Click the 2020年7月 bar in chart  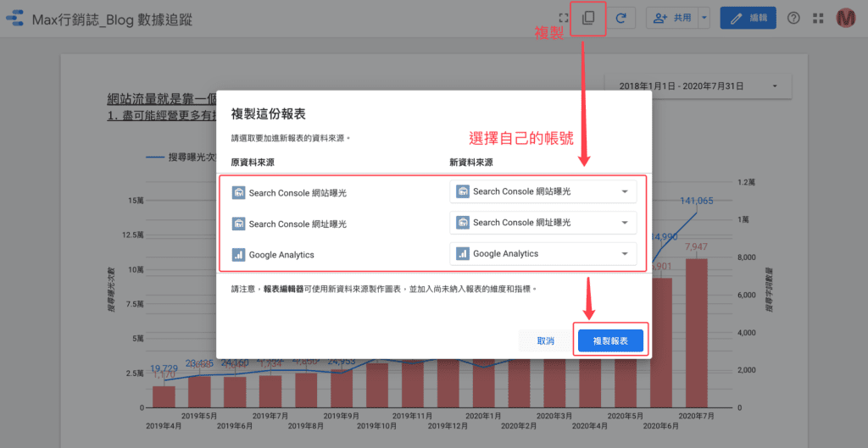pos(696,334)
